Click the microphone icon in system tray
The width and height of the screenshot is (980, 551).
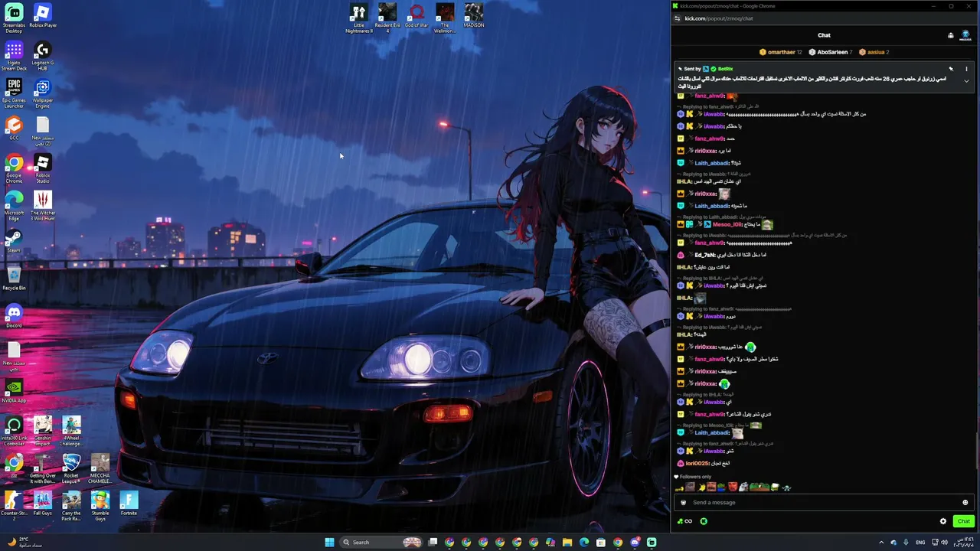(906, 543)
